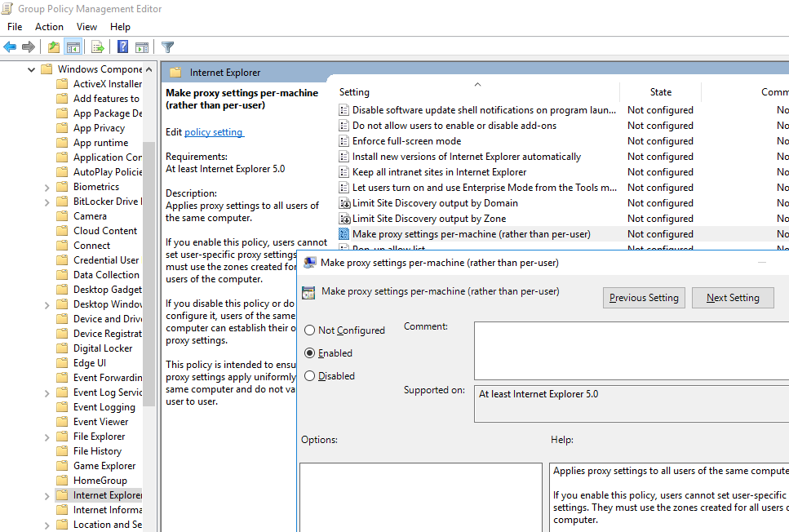Click the Internet Explorer header folder icon
Image resolution: width=789 pixels, height=532 pixels.
[x=175, y=73]
